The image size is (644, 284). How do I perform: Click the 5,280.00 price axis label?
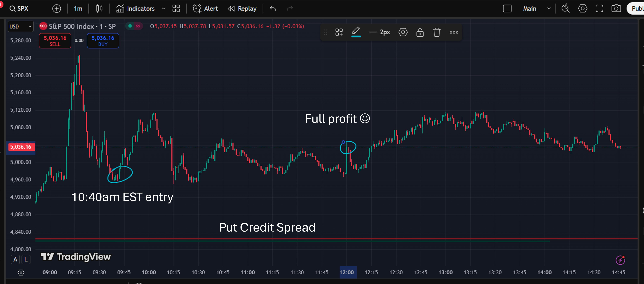21,40
